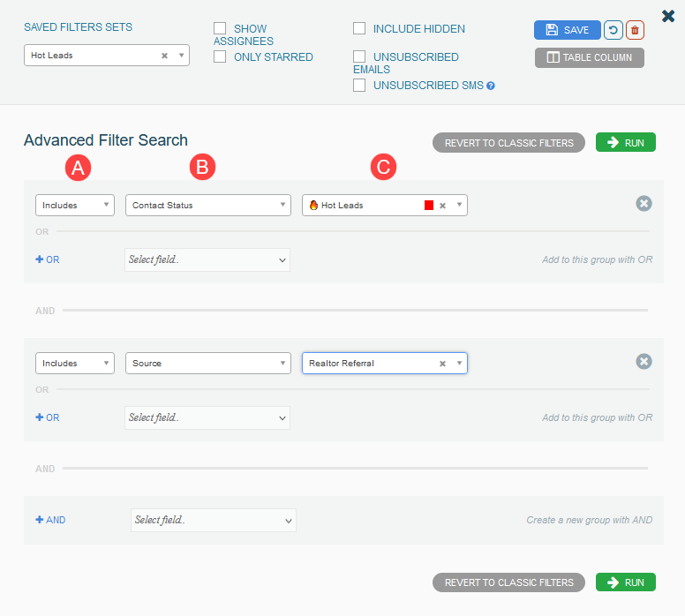This screenshot has width=685, height=616.
Task: Open the Hot Leads value dropdown
Action: point(385,206)
